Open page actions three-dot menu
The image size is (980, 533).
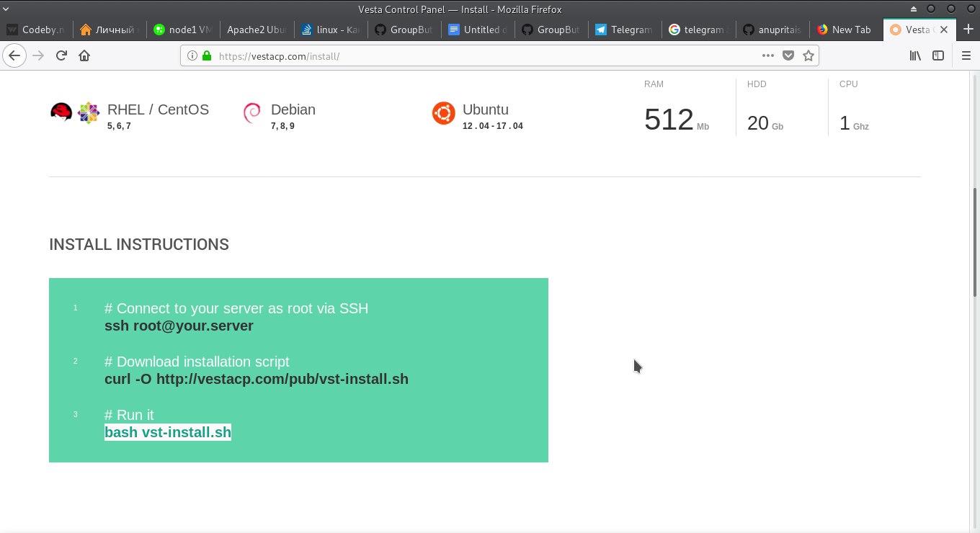click(768, 55)
